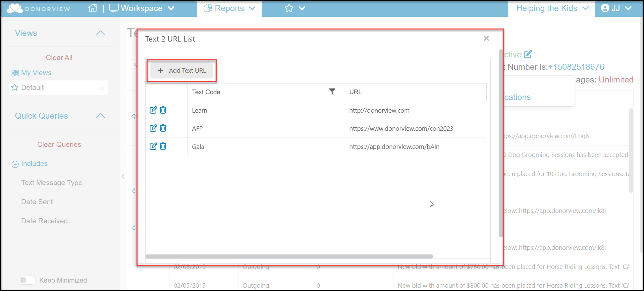Click the Add Text URL button
This screenshot has height=291, width=644.
(181, 70)
